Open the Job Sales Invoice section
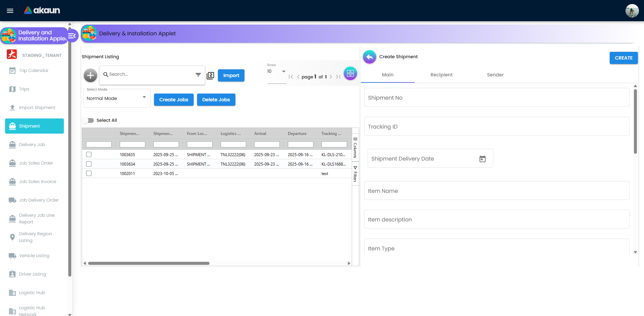This screenshot has width=644, height=316. point(12,181)
